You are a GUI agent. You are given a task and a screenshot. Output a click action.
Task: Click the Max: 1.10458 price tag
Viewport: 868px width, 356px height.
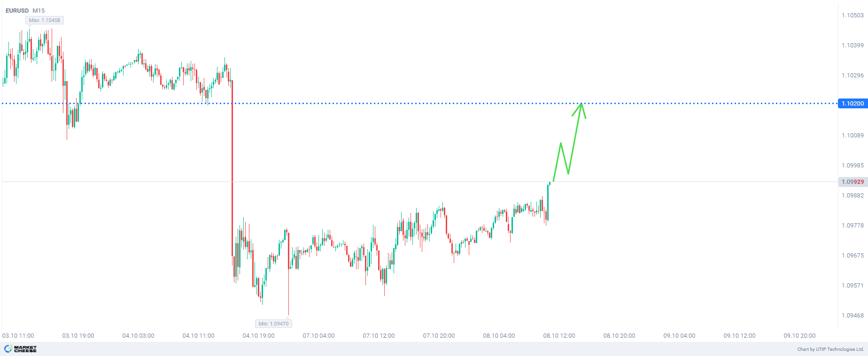[44, 20]
